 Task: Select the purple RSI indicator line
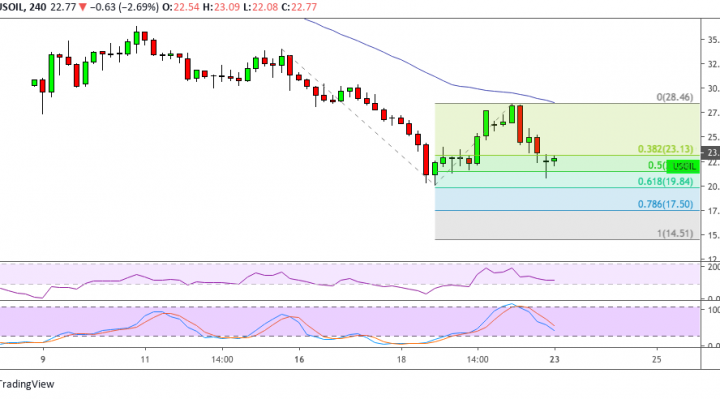pyautogui.click(x=277, y=279)
